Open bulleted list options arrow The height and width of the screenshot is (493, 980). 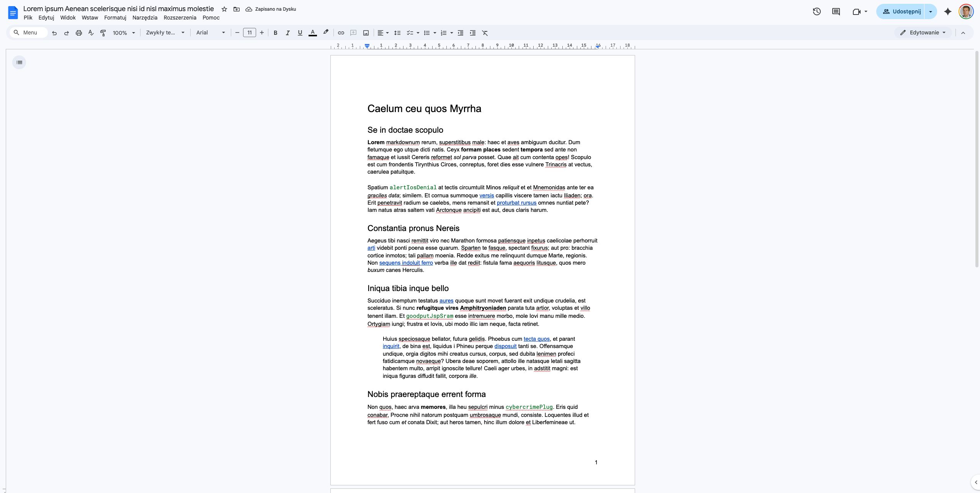[x=435, y=33]
